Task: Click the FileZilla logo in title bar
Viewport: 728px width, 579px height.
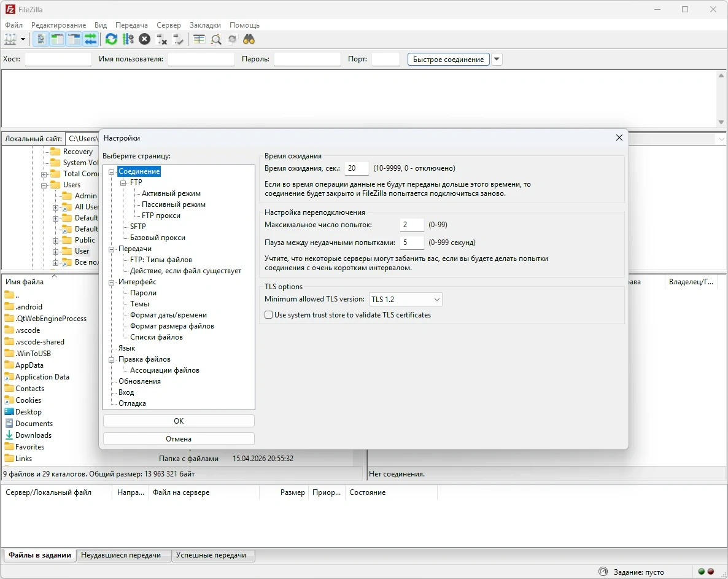Action: (x=10, y=9)
